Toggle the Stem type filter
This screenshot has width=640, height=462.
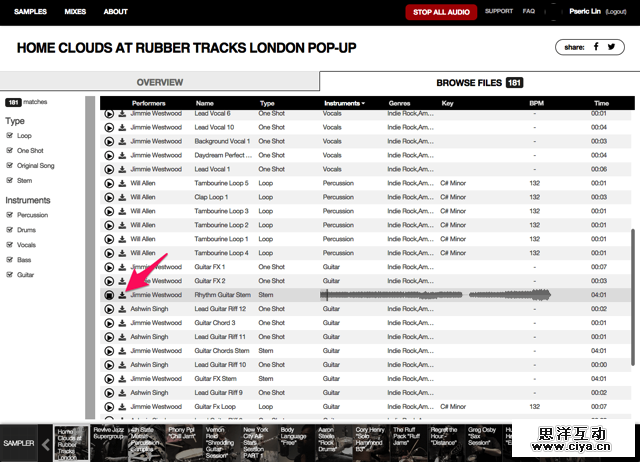(10, 180)
